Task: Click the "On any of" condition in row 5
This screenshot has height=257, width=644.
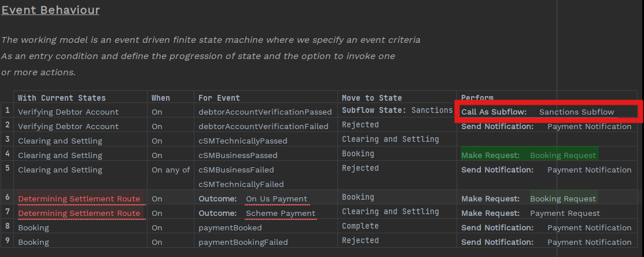Action: click(171, 170)
